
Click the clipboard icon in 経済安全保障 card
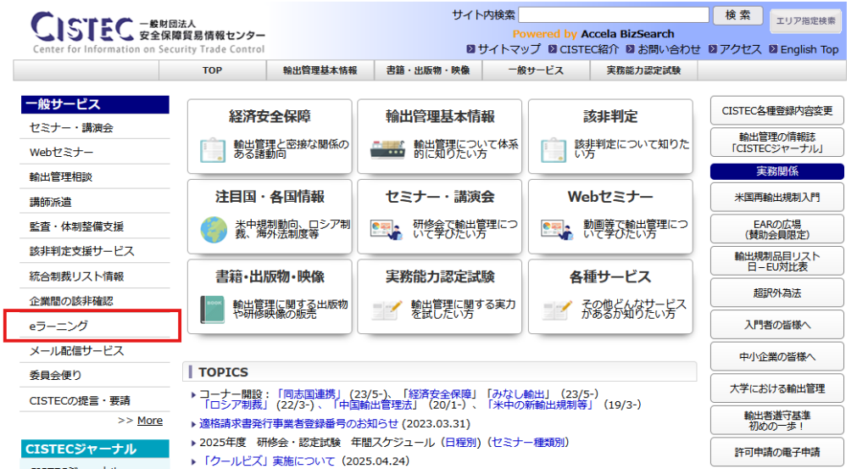click(x=213, y=149)
